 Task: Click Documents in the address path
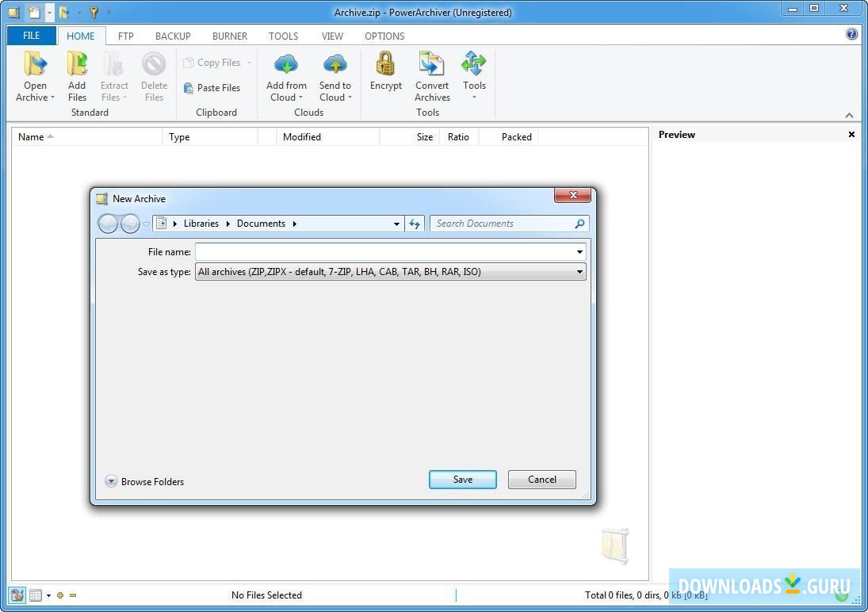pos(261,224)
